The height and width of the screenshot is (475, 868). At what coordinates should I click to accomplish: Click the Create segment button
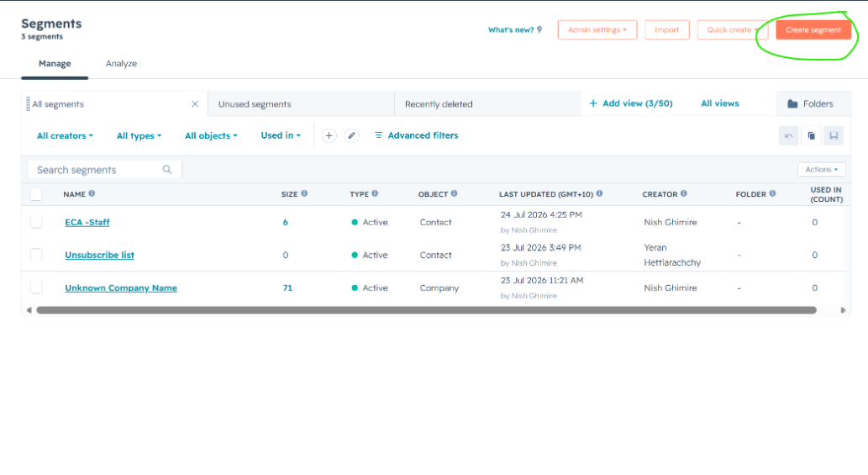[813, 30]
